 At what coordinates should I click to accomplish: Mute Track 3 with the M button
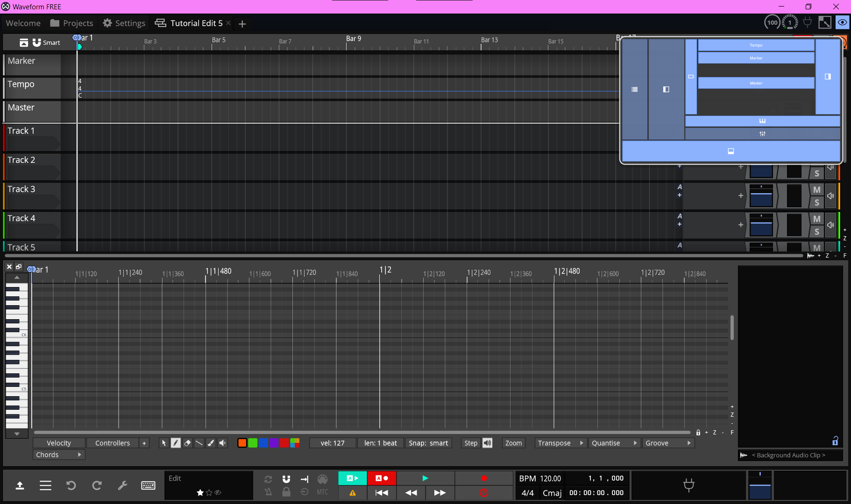tap(816, 190)
